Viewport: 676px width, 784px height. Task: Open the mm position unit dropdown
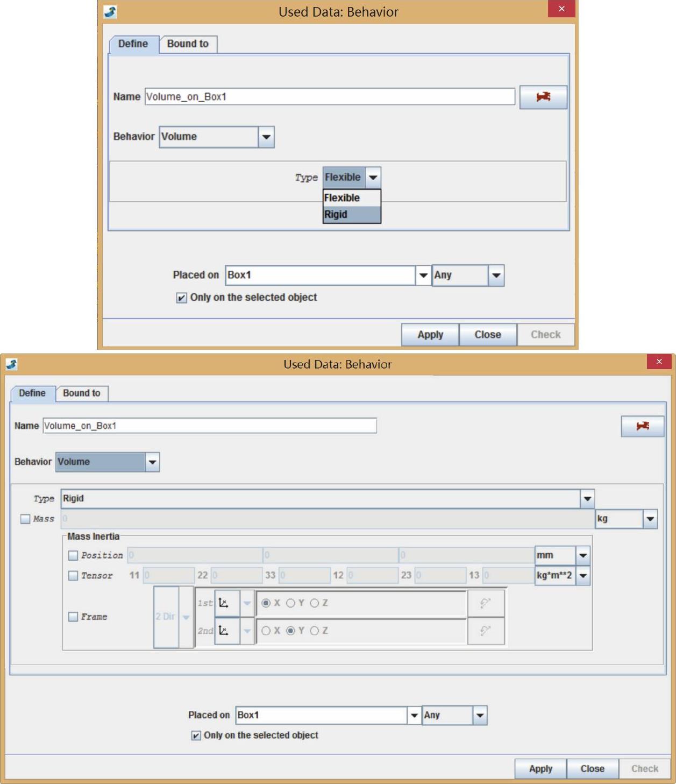point(582,555)
